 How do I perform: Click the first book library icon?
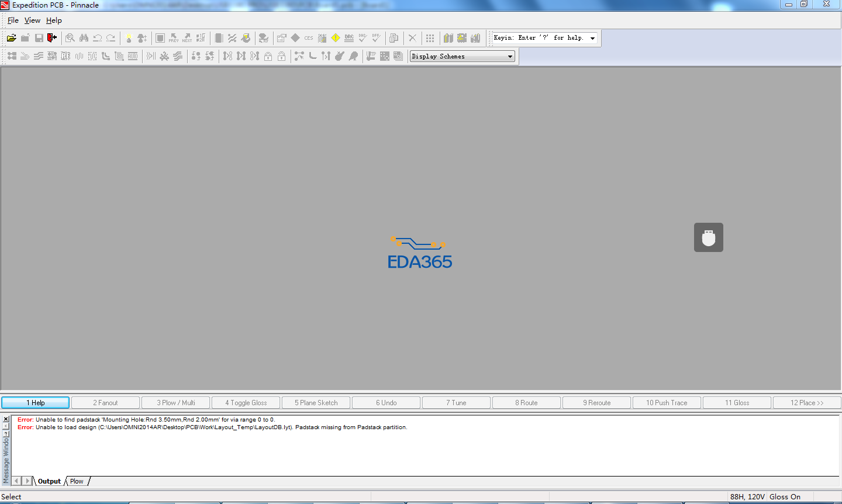click(448, 38)
